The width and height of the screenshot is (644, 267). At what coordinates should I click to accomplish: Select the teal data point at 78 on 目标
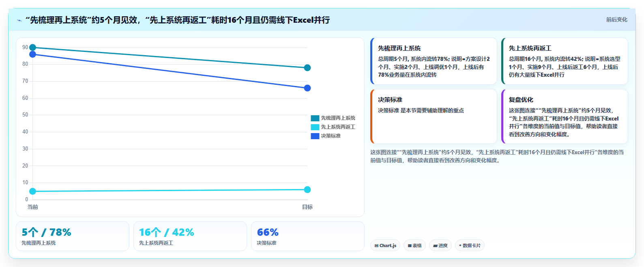tap(307, 68)
